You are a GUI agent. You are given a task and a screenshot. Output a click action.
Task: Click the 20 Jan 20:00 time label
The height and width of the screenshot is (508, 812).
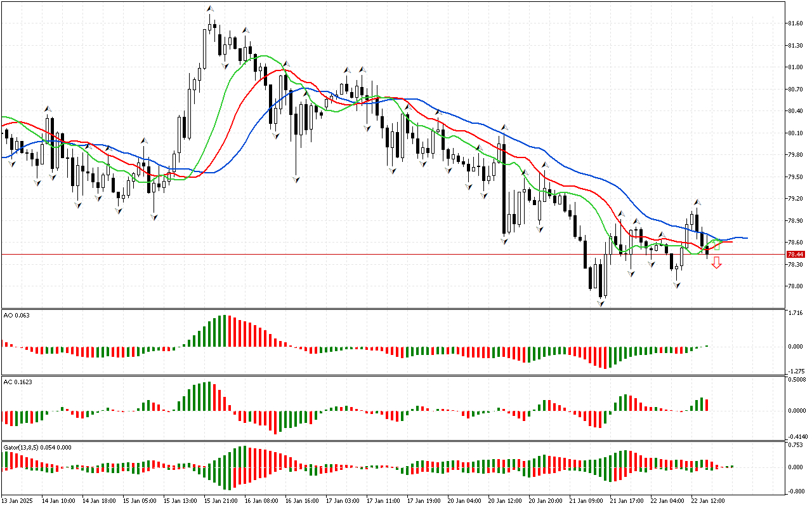coord(544,501)
